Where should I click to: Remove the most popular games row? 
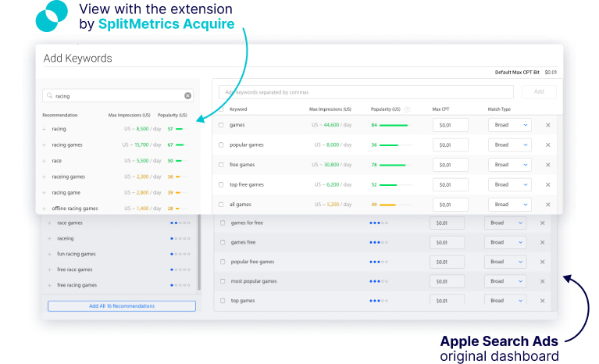[x=543, y=281]
